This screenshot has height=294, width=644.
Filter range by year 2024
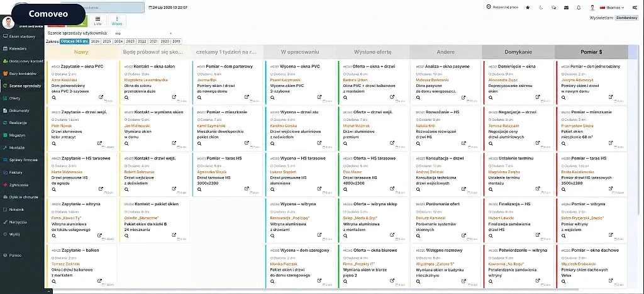[119, 41]
